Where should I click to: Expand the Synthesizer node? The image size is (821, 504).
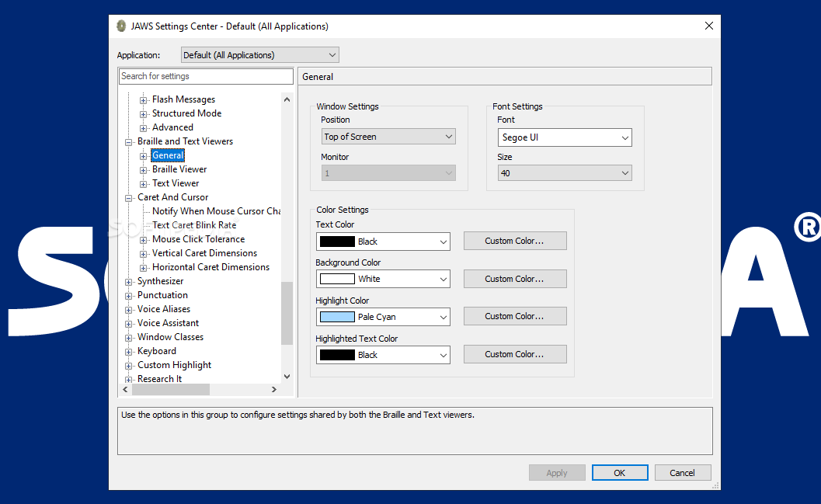point(128,282)
